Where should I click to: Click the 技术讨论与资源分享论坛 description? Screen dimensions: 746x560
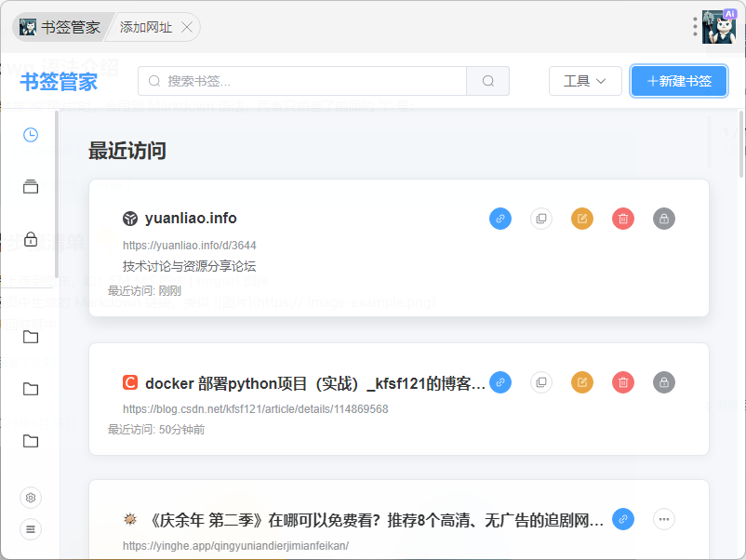[x=190, y=266]
